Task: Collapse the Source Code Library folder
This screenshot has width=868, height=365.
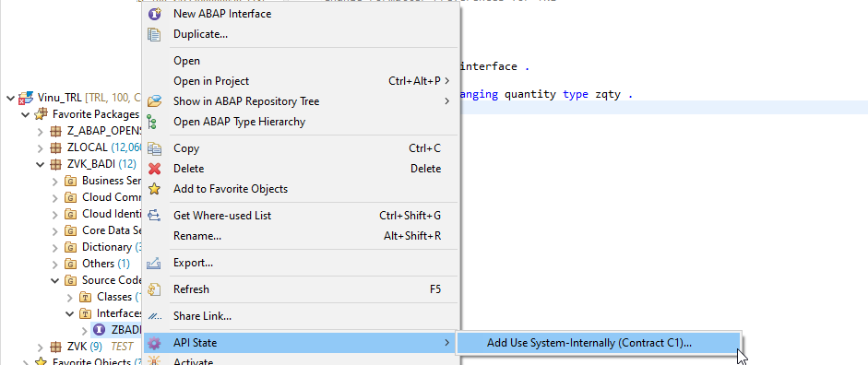Action: click(54, 280)
